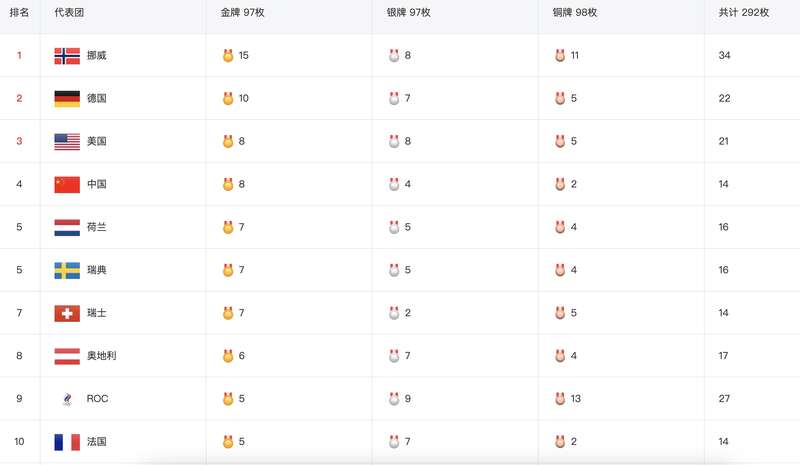The height and width of the screenshot is (465, 800).
Task: Click the Switzerland flag icon
Action: point(67,313)
